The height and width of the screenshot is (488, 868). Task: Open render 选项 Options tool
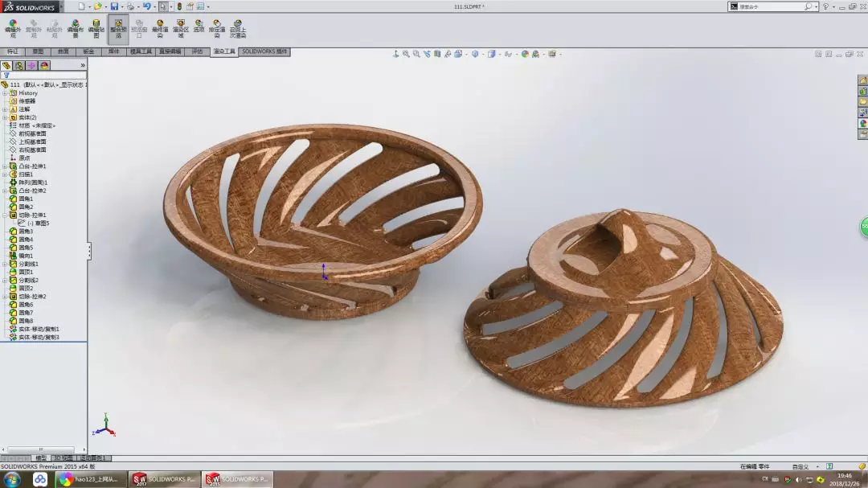(199, 27)
